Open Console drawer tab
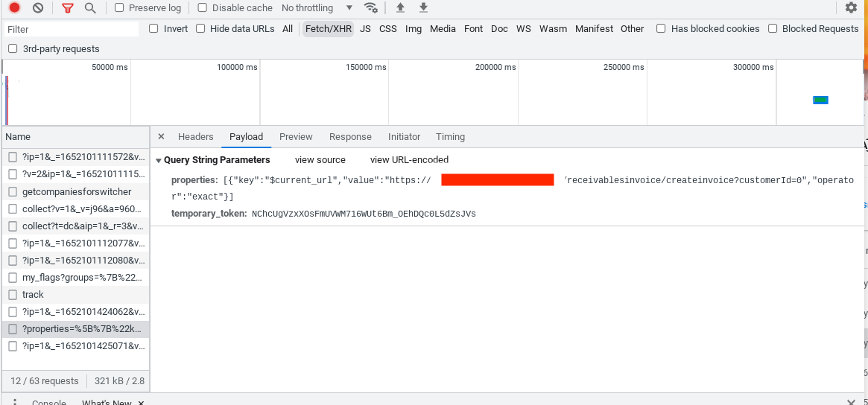The image size is (868, 405). pyautogui.click(x=48, y=402)
